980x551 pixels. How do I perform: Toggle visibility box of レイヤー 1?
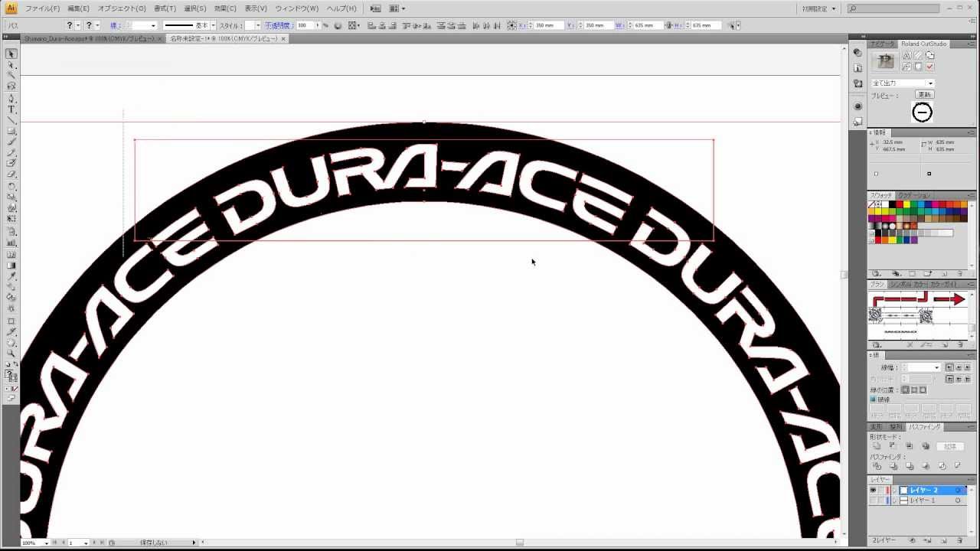[x=873, y=500]
